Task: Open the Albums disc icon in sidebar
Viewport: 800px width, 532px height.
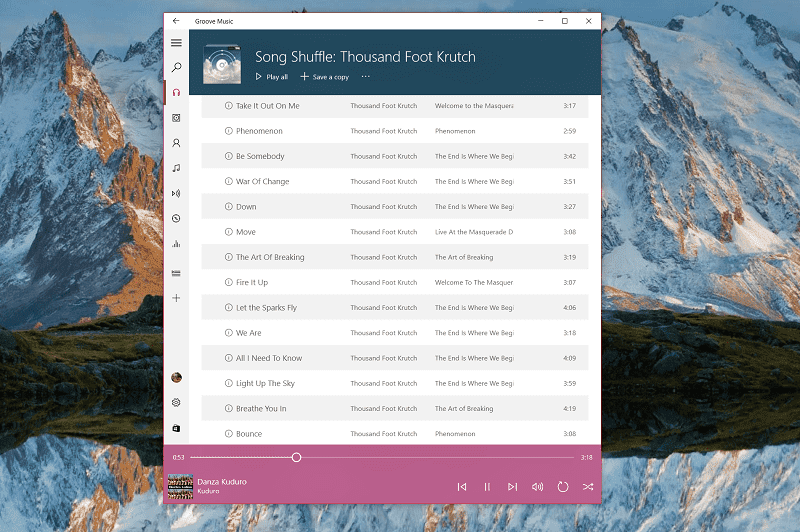Action: tap(176, 118)
